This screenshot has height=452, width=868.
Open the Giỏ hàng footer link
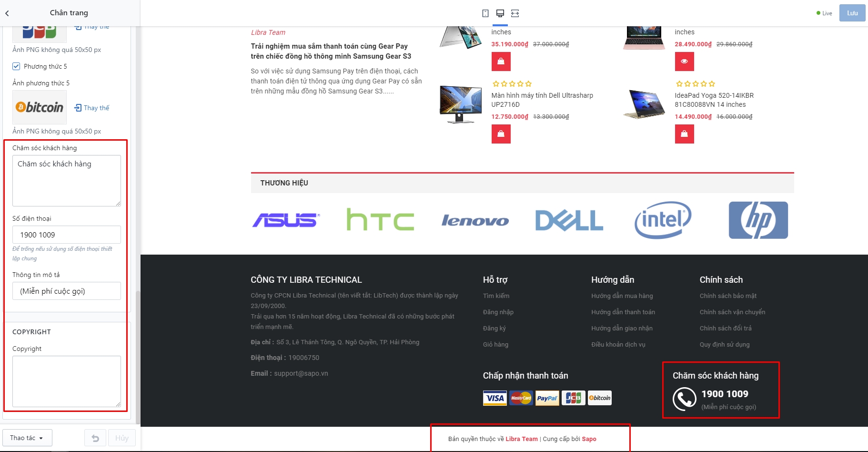coord(496,345)
